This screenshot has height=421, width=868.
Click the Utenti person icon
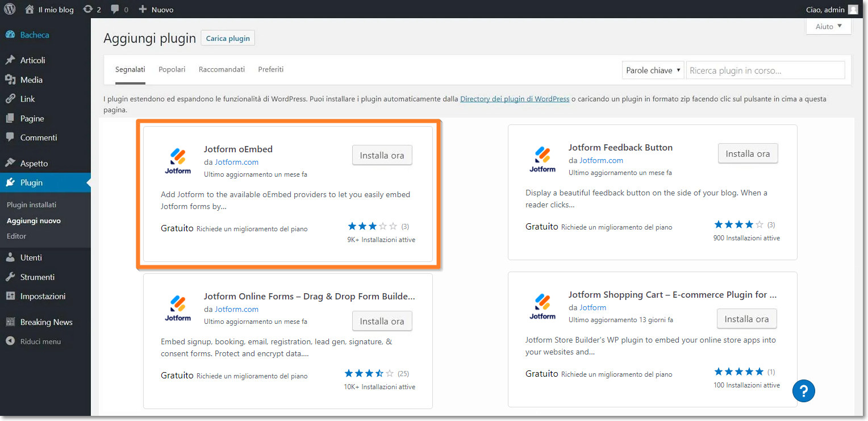click(x=10, y=257)
